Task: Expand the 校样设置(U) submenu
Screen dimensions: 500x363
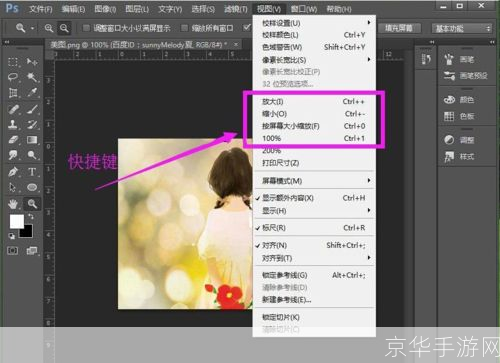Action: point(314,23)
